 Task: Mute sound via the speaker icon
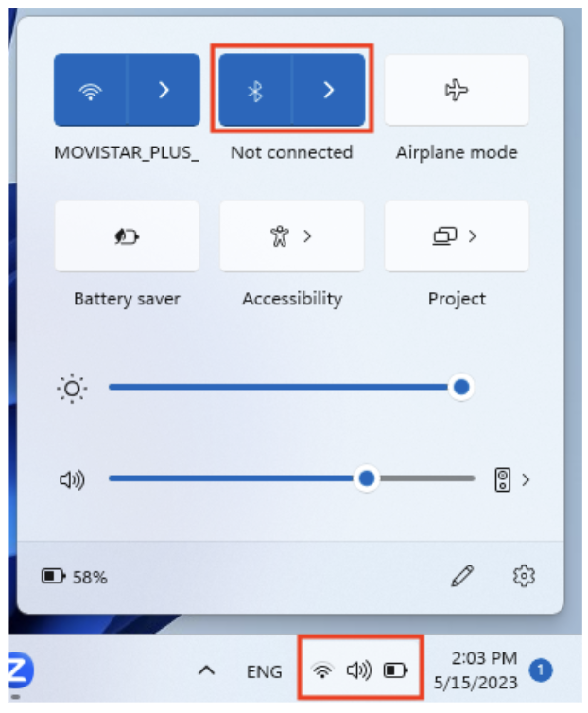point(72,479)
